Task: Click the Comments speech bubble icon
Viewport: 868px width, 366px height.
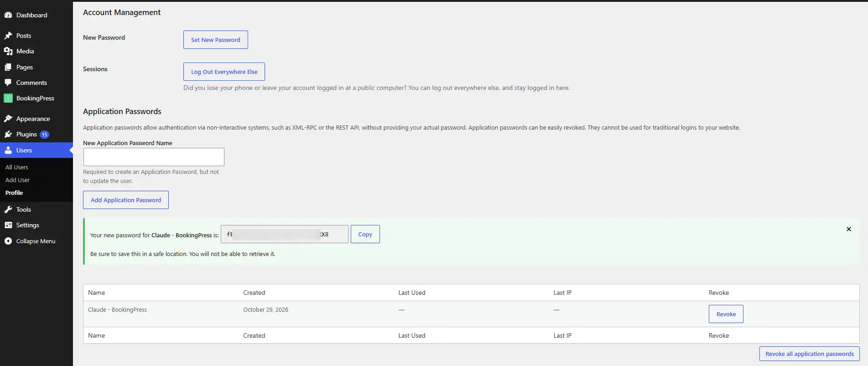Action: 8,83
